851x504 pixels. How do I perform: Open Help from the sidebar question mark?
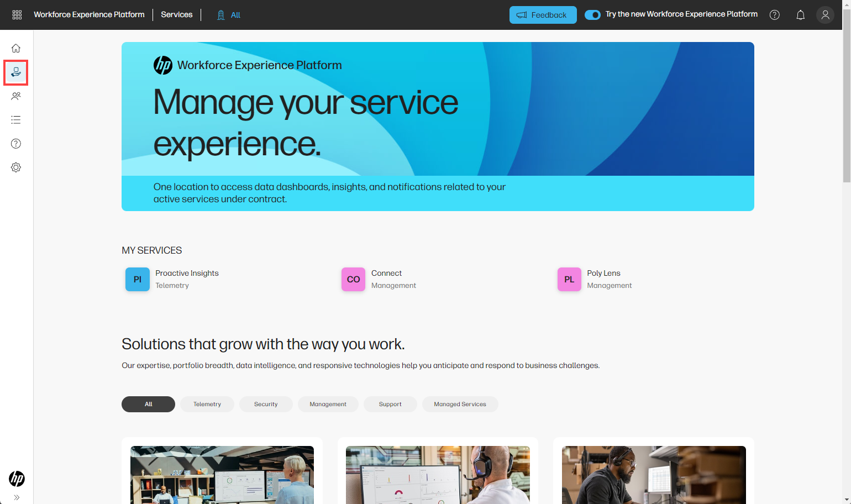point(15,143)
